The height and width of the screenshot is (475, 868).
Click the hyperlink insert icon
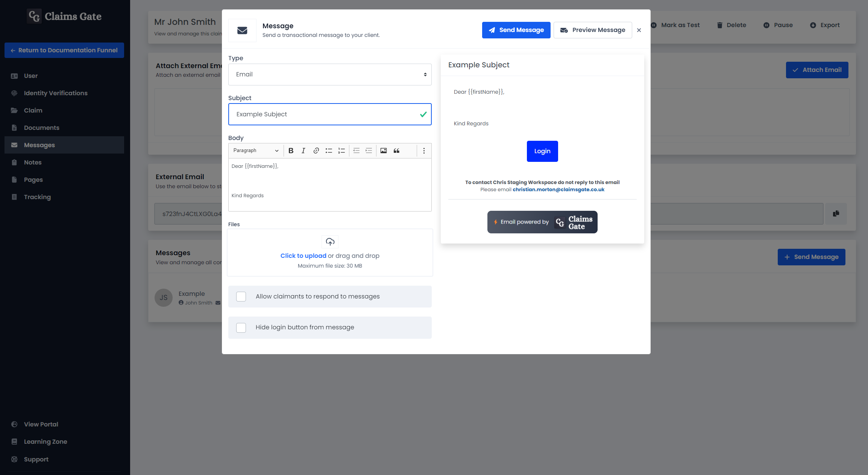coord(316,151)
